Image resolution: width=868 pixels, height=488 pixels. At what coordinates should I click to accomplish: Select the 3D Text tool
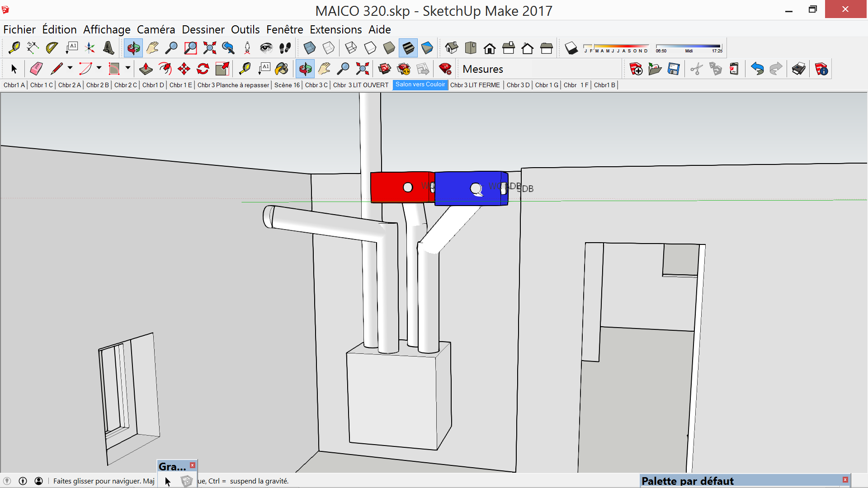[108, 48]
